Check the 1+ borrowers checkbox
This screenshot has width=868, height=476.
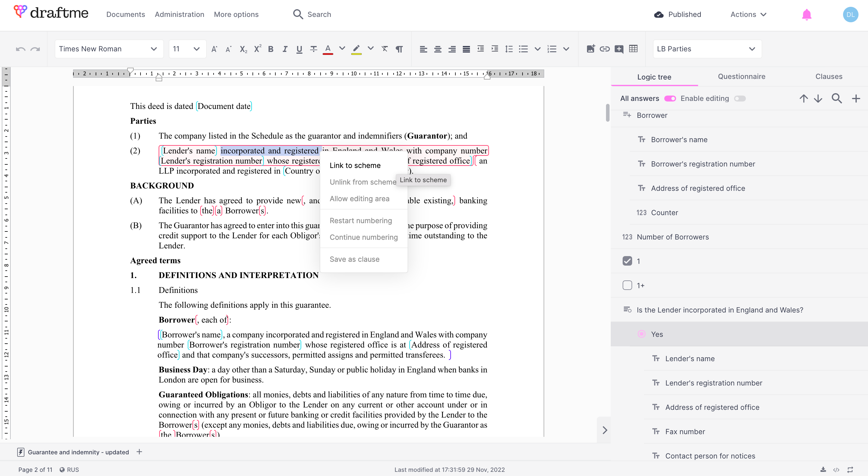click(x=627, y=285)
